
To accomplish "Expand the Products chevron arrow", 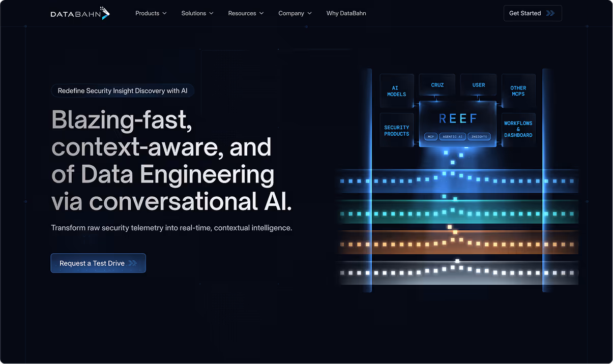I will pos(164,13).
